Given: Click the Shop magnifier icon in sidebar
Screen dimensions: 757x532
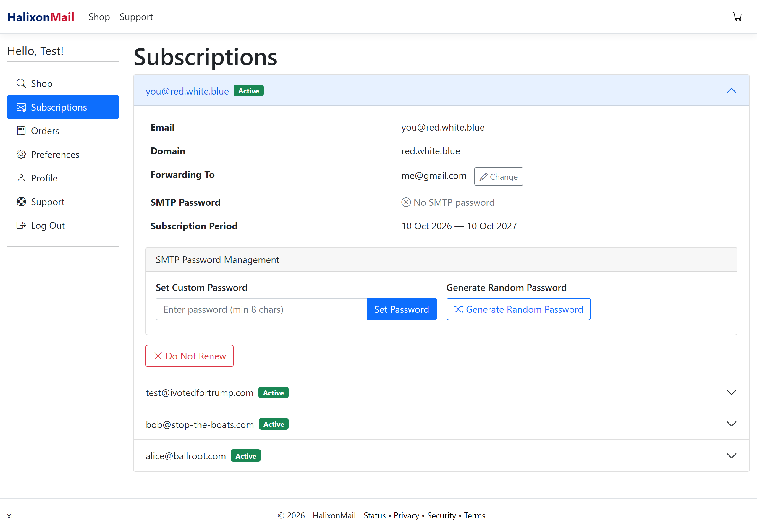Looking at the screenshot, I should [21, 83].
